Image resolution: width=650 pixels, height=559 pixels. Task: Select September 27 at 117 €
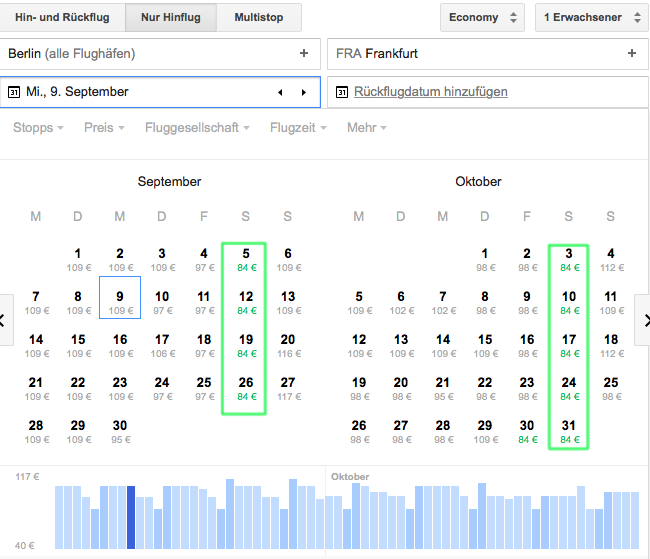(288, 389)
